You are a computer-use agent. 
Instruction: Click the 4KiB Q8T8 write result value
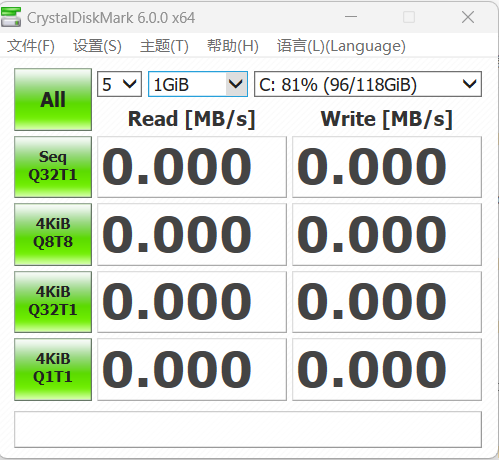[x=387, y=234]
